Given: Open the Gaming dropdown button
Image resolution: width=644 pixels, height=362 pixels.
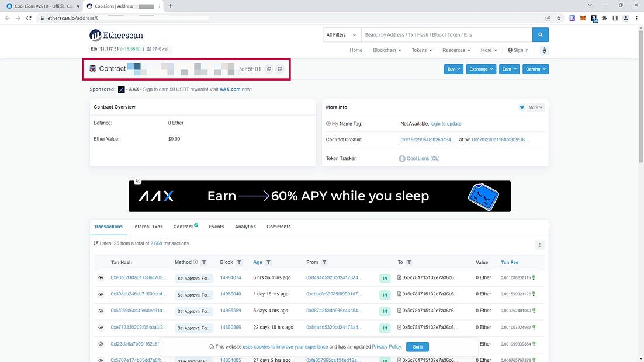Looking at the screenshot, I should click(x=535, y=69).
